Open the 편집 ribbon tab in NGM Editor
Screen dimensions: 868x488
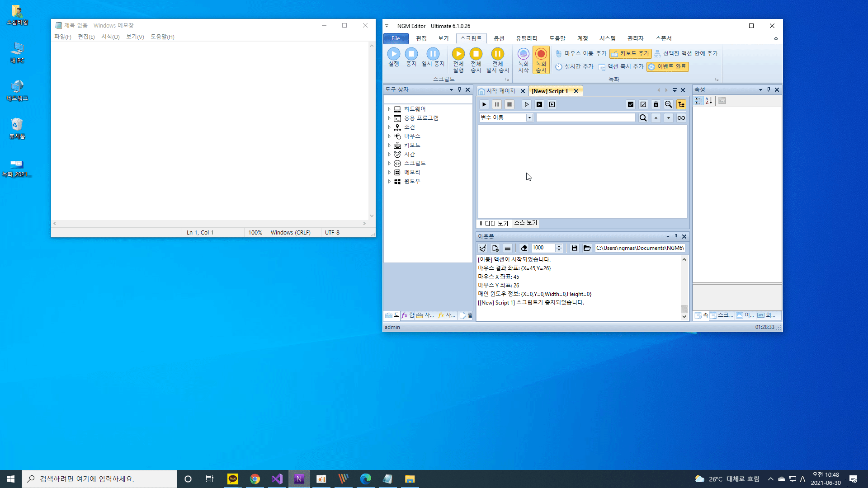421,38
